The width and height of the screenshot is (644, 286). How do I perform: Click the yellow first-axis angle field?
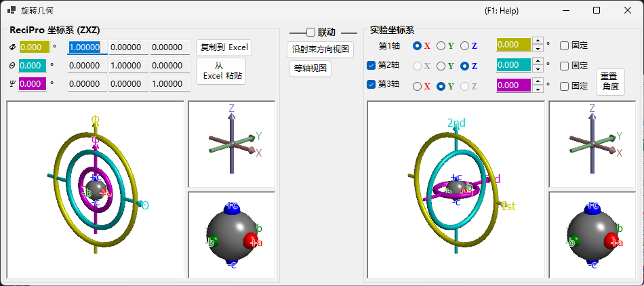[x=514, y=45]
